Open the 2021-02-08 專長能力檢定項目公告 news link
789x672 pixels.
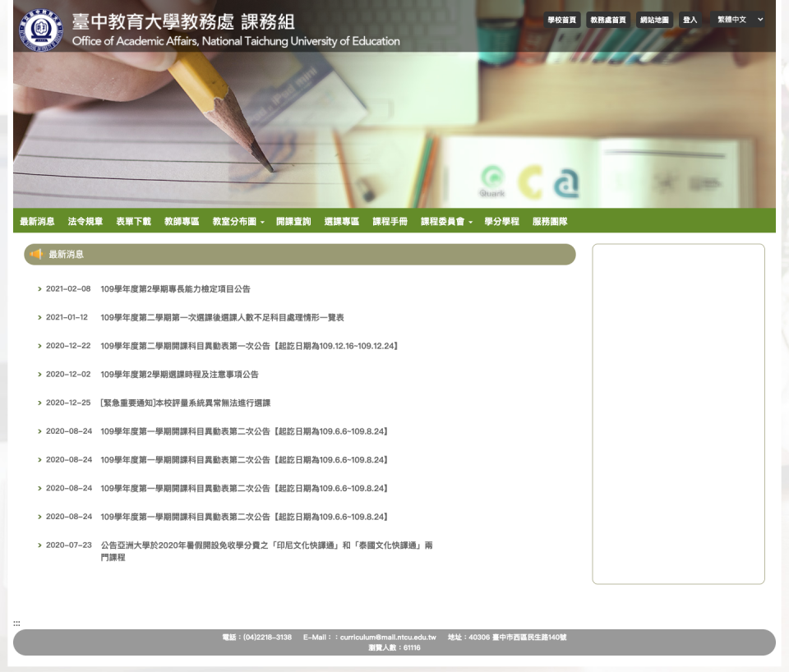click(x=175, y=289)
